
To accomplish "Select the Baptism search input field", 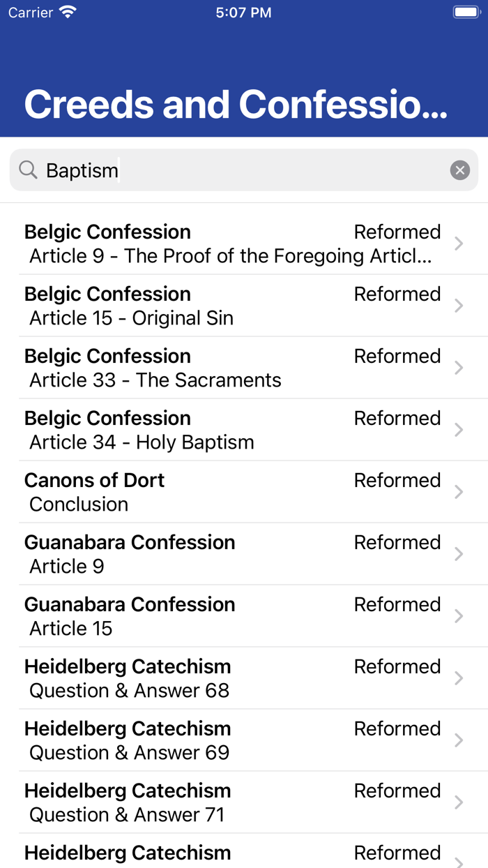I will (139, 170).
